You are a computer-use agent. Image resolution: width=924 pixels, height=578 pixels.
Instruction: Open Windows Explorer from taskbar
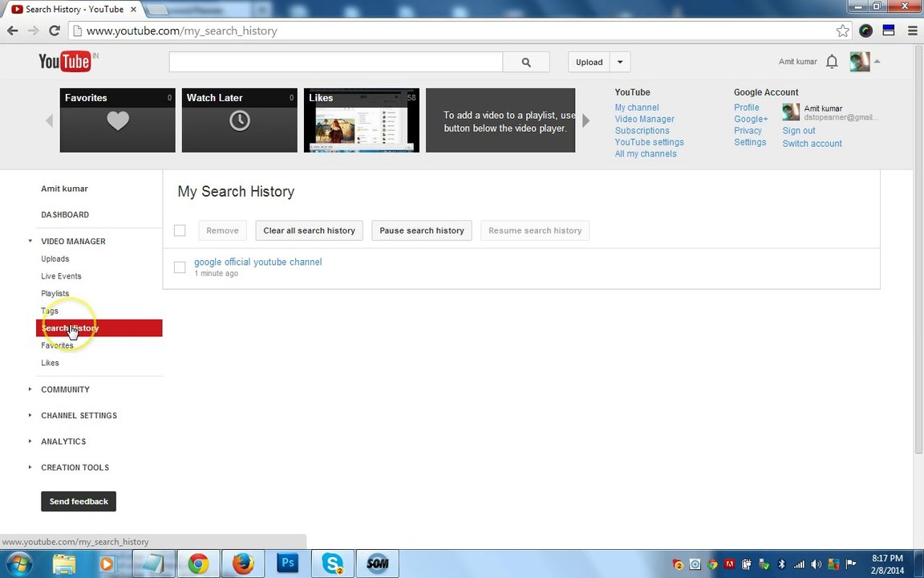click(x=63, y=564)
